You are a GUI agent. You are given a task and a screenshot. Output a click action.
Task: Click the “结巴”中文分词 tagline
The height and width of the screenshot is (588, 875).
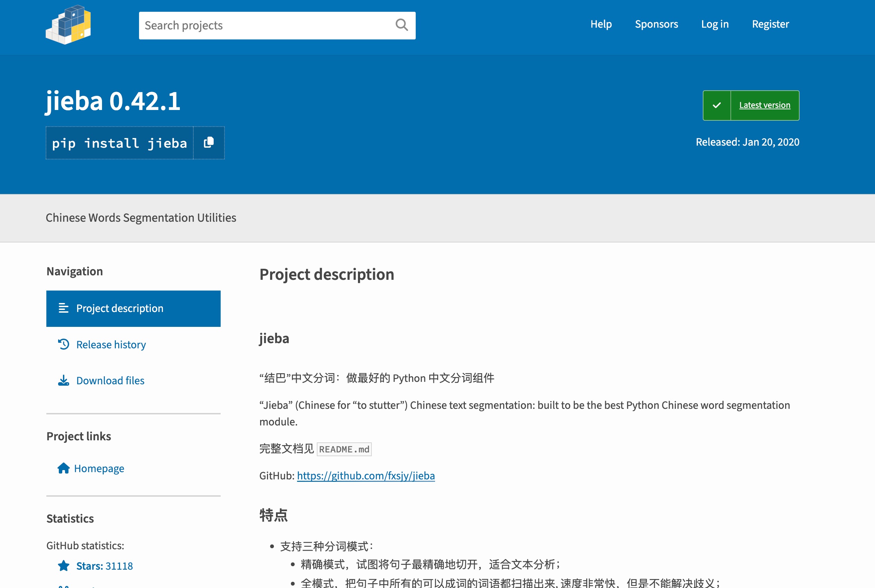pyautogui.click(x=377, y=378)
